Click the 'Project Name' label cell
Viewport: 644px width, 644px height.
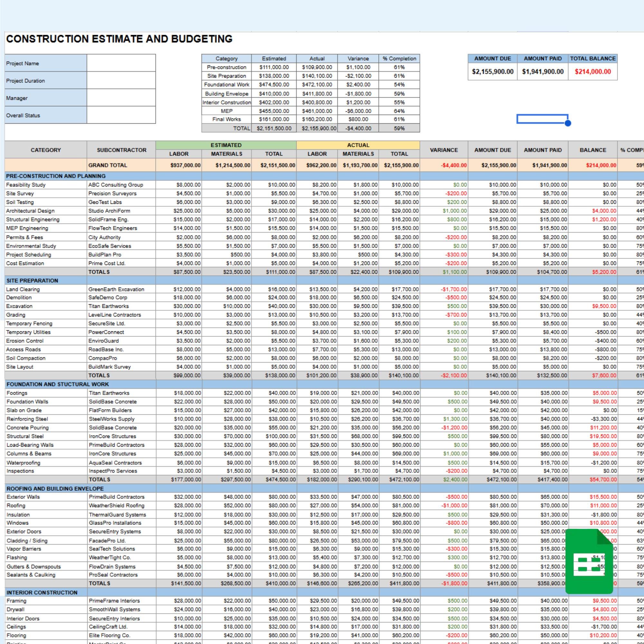pyautogui.click(x=46, y=63)
